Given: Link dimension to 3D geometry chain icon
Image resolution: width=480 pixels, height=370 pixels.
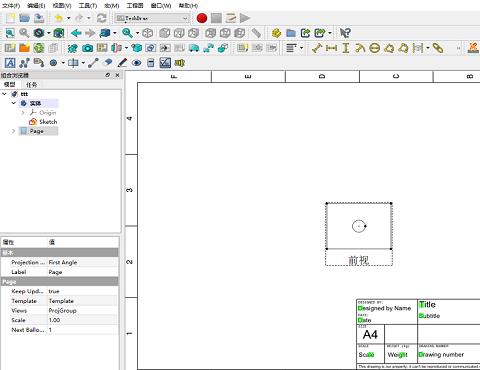Looking at the screenshot, I should (x=438, y=48).
